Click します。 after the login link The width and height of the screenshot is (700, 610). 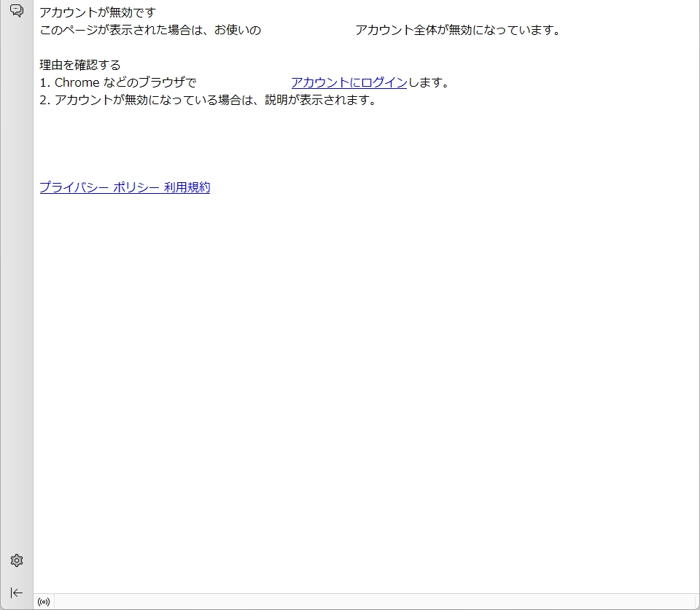[x=429, y=82]
